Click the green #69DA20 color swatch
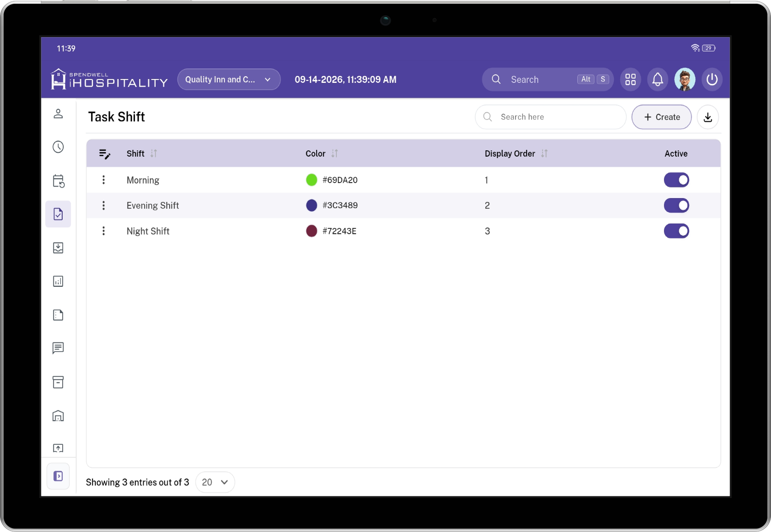 click(312, 180)
